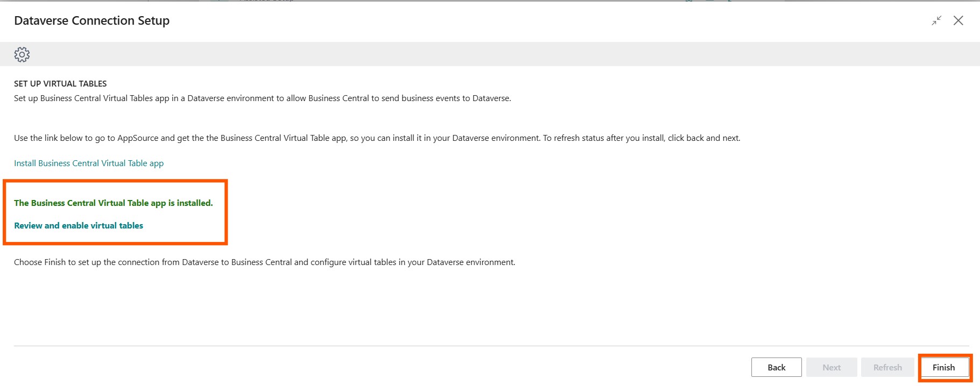Image resolution: width=980 pixels, height=386 pixels.
Task: Click the Dataverse Connection Setup title
Action: (92, 20)
